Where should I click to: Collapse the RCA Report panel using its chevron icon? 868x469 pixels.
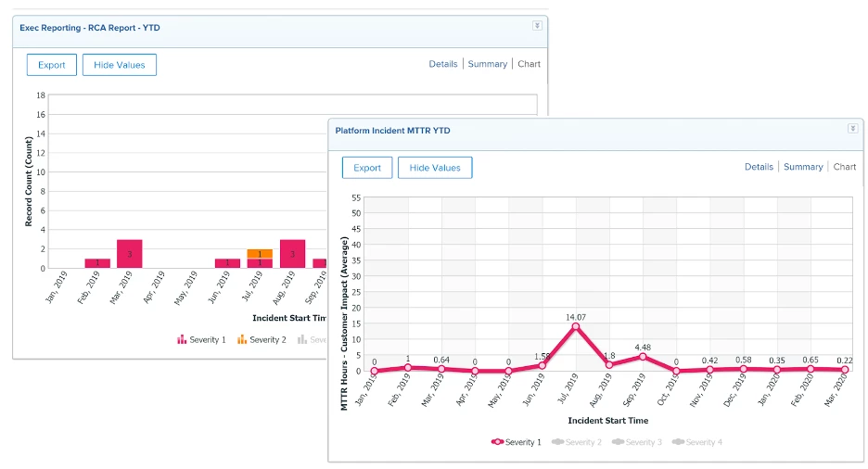[x=537, y=25]
